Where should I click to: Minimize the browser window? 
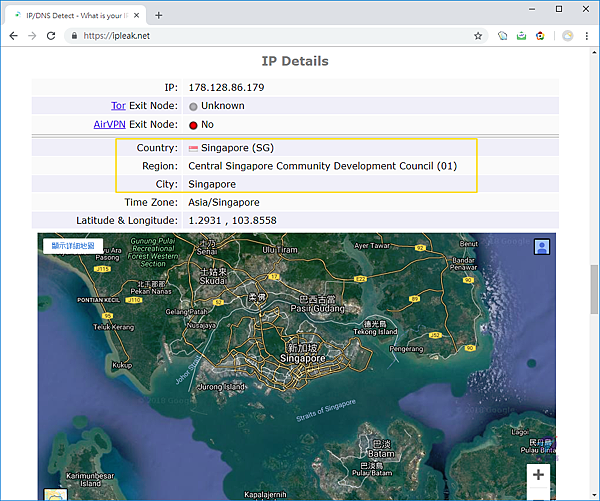point(532,9)
